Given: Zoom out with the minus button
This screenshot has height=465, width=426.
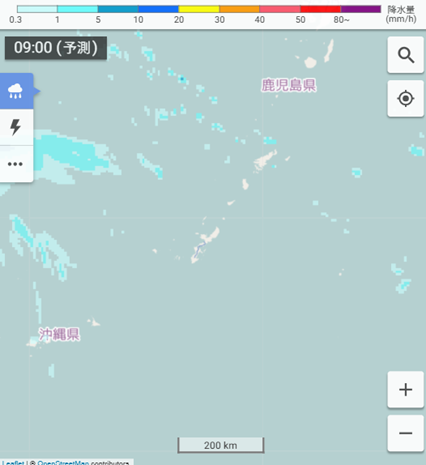Looking at the screenshot, I should point(405,433).
